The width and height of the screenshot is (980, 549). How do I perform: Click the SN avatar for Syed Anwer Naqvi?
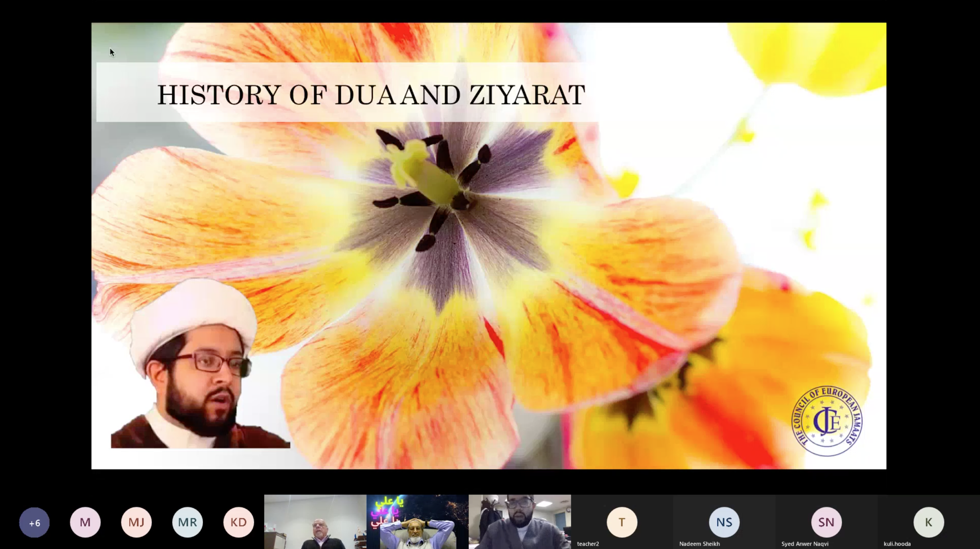pyautogui.click(x=826, y=522)
